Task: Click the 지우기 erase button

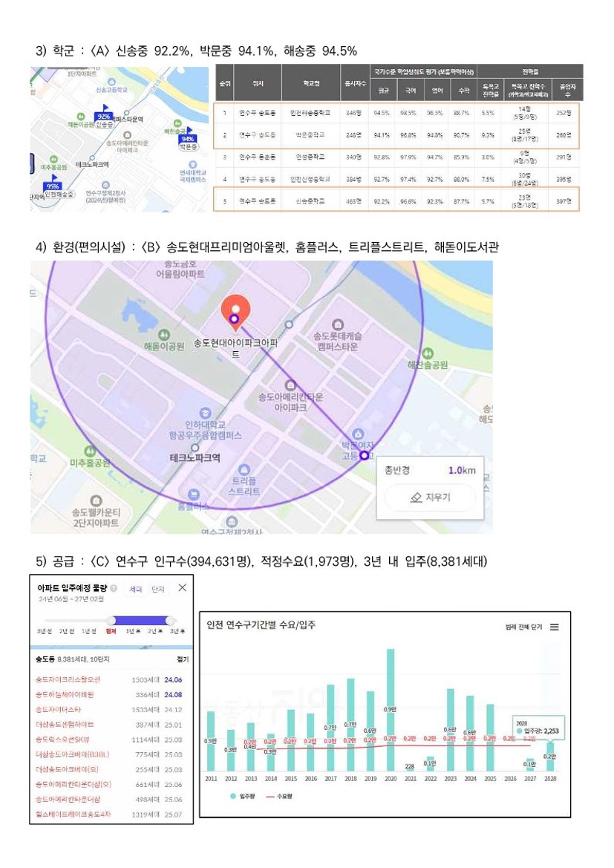Action: [430, 497]
